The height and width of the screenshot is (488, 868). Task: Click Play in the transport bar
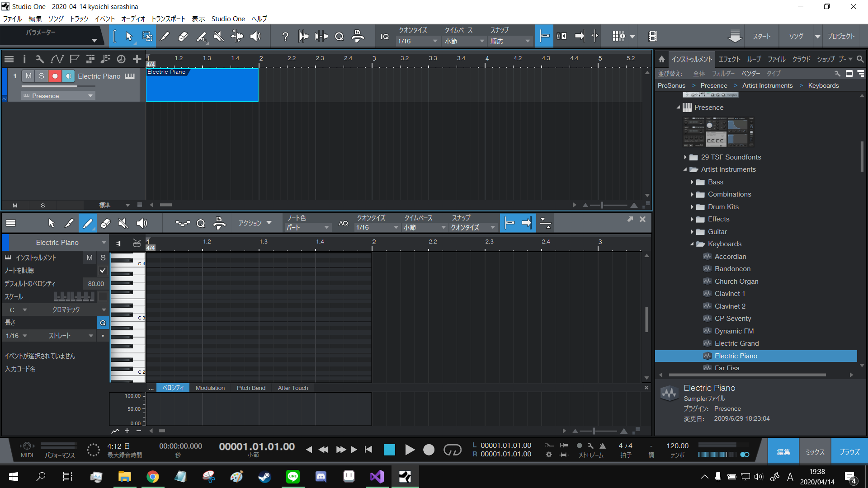click(x=410, y=450)
